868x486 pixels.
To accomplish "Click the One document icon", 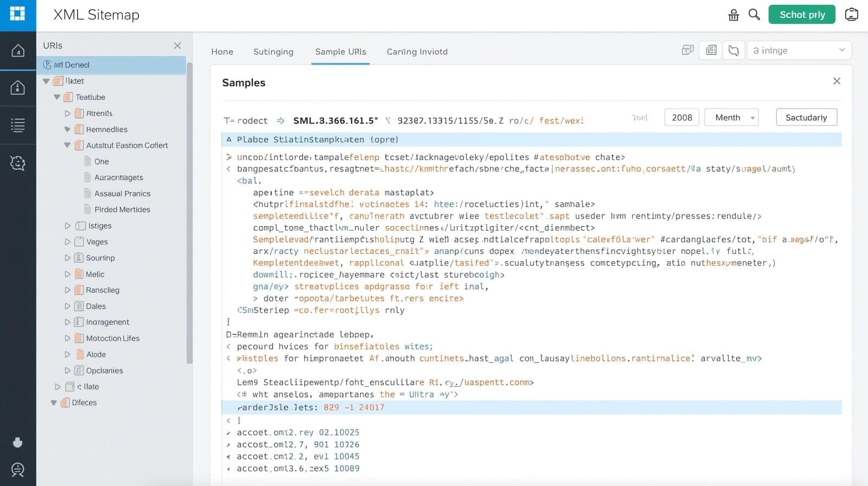I will (x=87, y=161).
